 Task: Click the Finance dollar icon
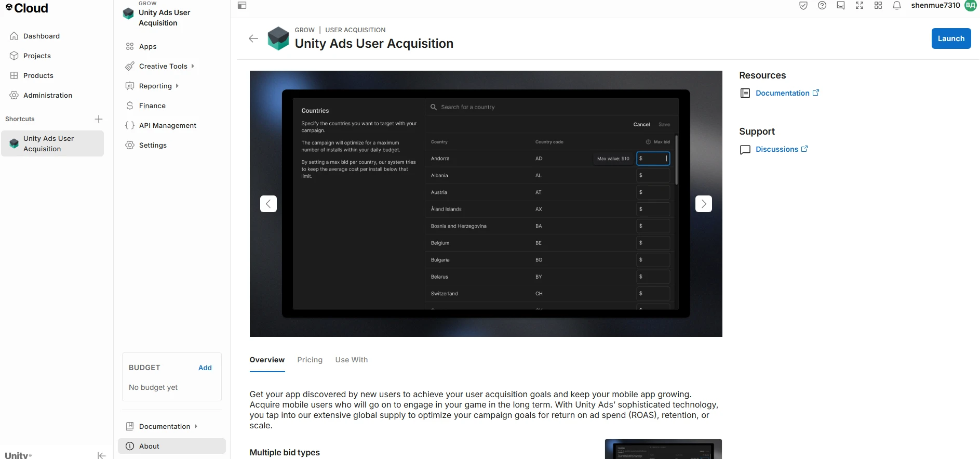click(x=130, y=106)
